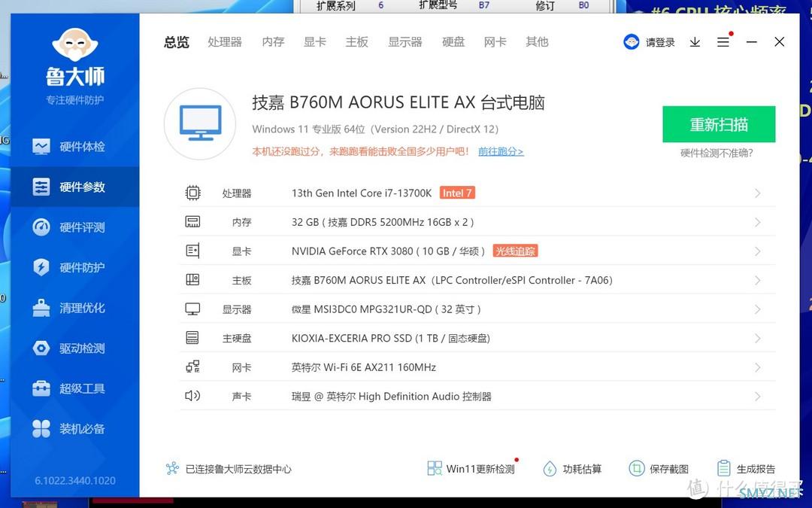812x508 pixels.
Task: Click the 生成报告 clipboard icon
Action: pos(724,469)
